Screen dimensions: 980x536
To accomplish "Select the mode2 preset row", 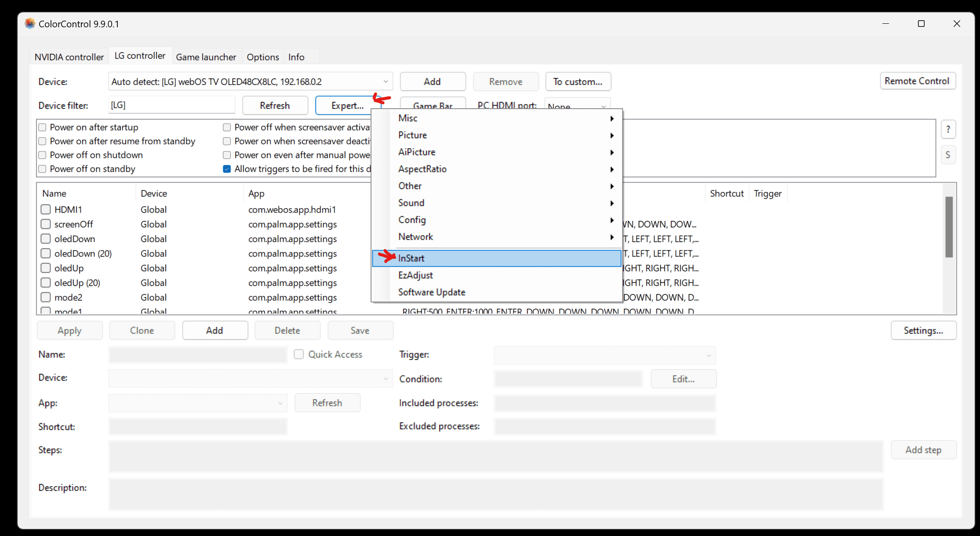I will [69, 297].
